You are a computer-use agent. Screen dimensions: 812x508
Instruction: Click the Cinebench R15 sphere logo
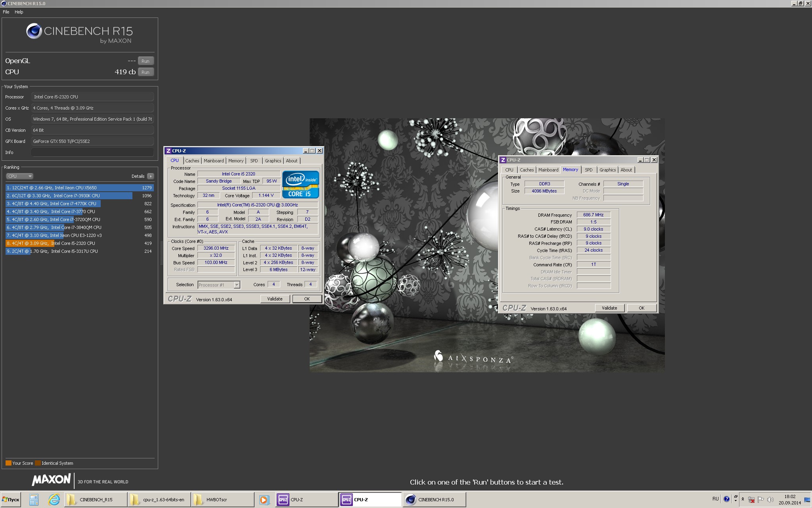pos(34,31)
